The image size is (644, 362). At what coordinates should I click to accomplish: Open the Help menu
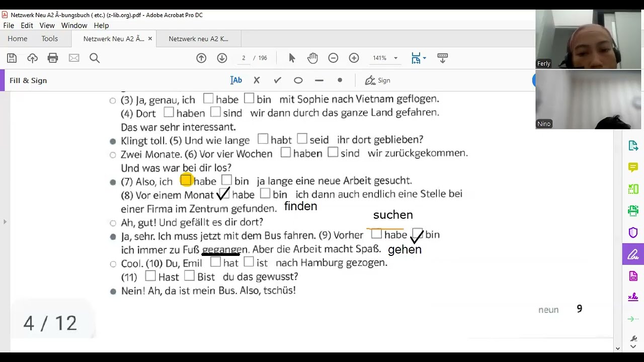click(101, 25)
